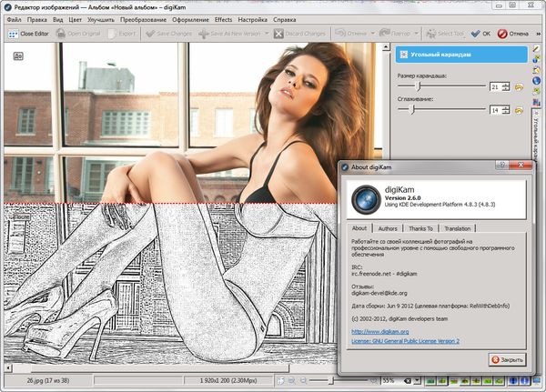Open the Оформление menu
The image size is (546, 392).
pos(190,20)
